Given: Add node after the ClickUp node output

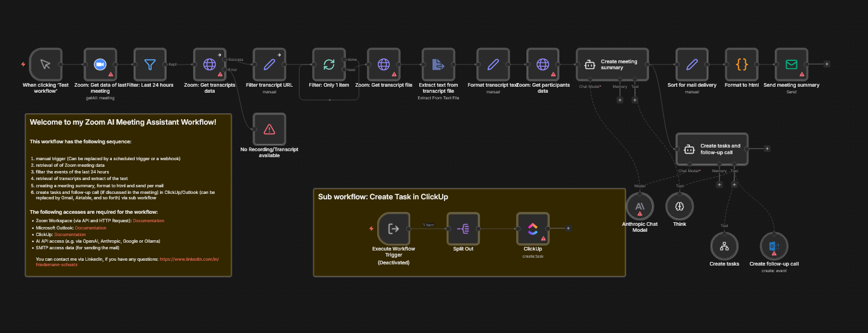Looking at the screenshot, I should 568,228.
